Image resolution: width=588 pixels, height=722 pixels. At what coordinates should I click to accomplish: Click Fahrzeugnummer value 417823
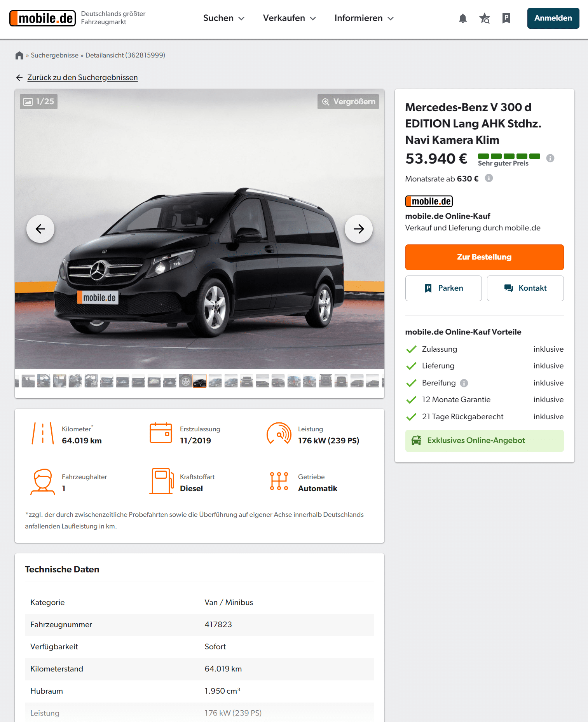tap(218, 624)
